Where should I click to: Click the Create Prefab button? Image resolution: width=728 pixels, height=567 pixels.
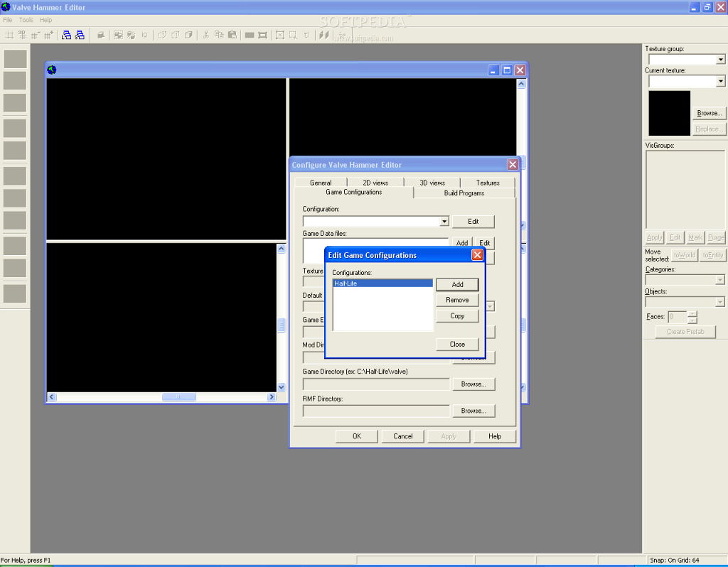[x=685, y=332]
